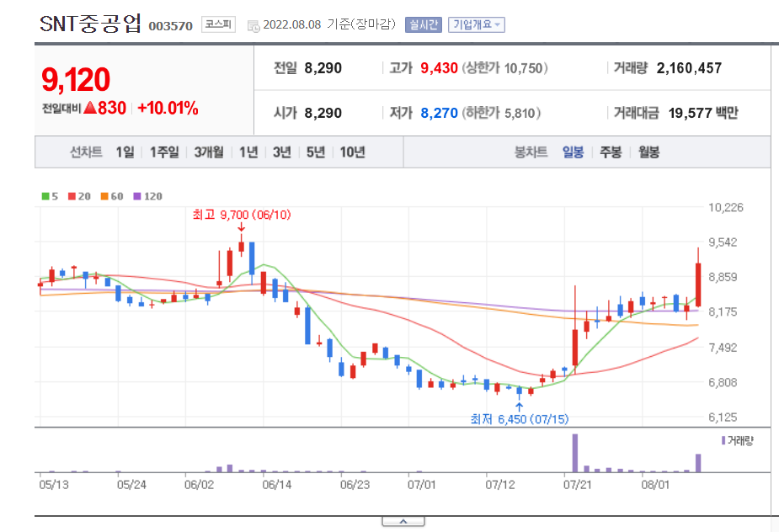Show the 5년 line chart
The width and height of the screenshot is (779, 532).
[316, 152]
